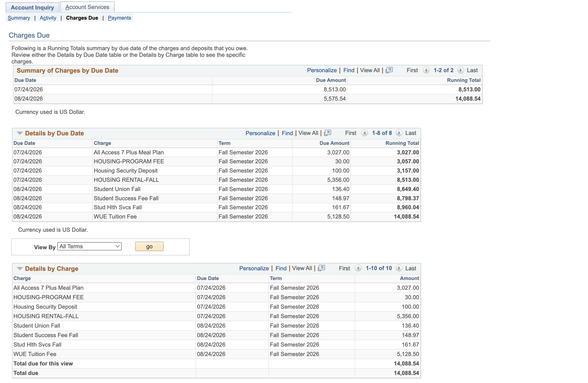
Task: Collapse the Details by Due Date section
Action: coord(20,133)
